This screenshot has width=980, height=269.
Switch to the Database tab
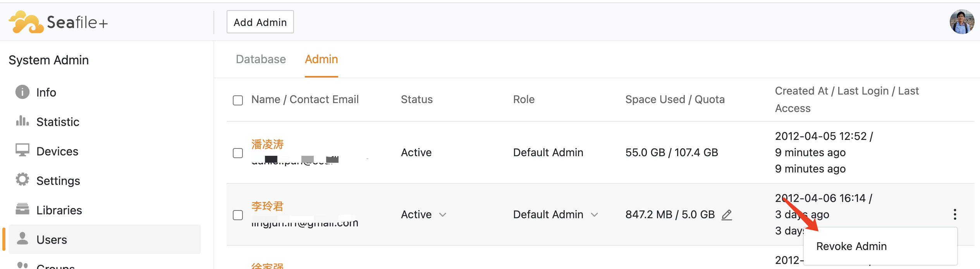pyautogui.click(x=261, y=59)
